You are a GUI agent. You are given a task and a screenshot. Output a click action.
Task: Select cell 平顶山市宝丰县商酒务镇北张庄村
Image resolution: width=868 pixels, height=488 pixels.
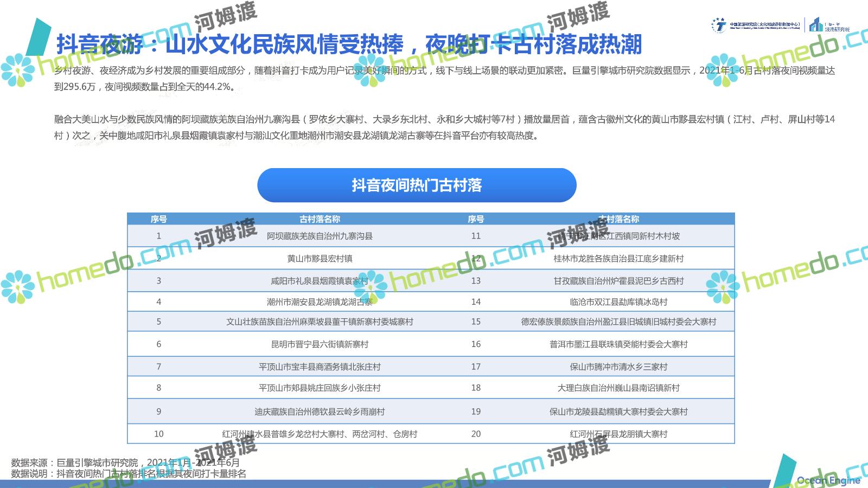pos(320,367)
